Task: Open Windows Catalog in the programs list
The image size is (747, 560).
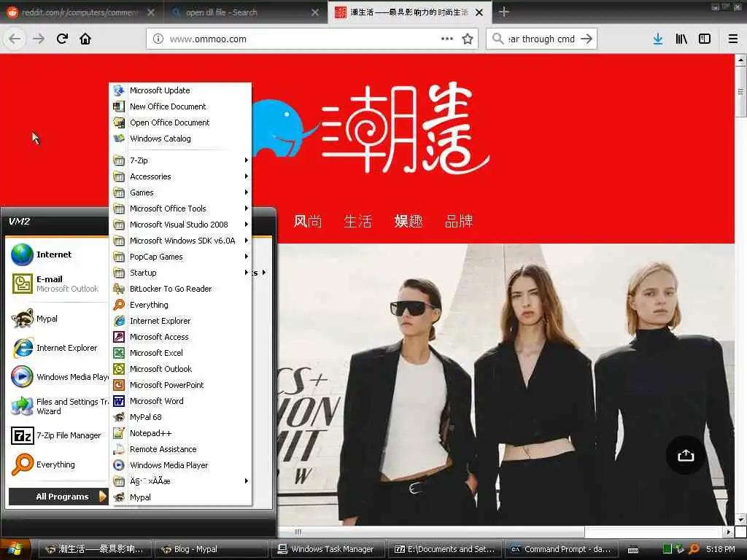Action: pos(180,139)
